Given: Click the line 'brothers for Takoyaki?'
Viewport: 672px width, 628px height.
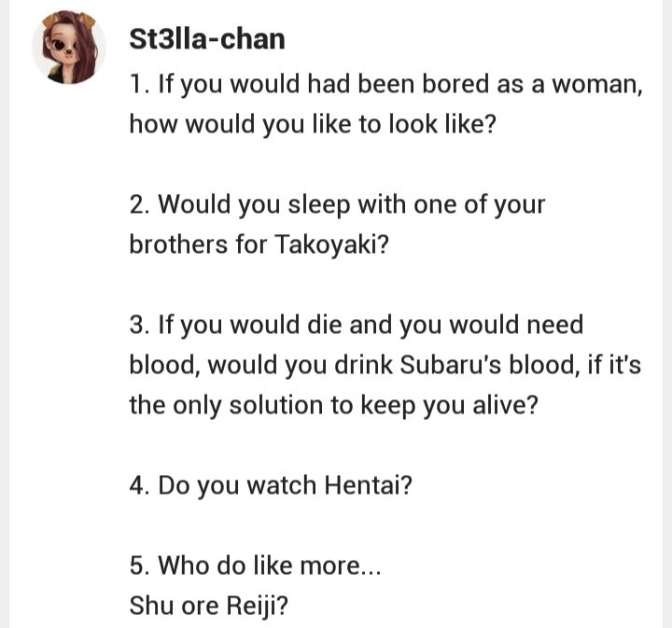Looking at the screenshot, I should (x=259, y=244).
